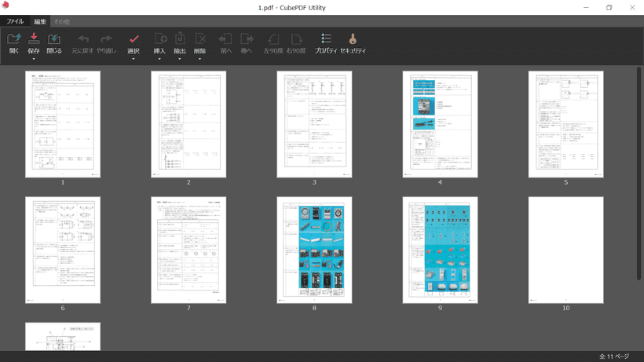Expand the 抽出 dropdown arrow

[180, 59]
